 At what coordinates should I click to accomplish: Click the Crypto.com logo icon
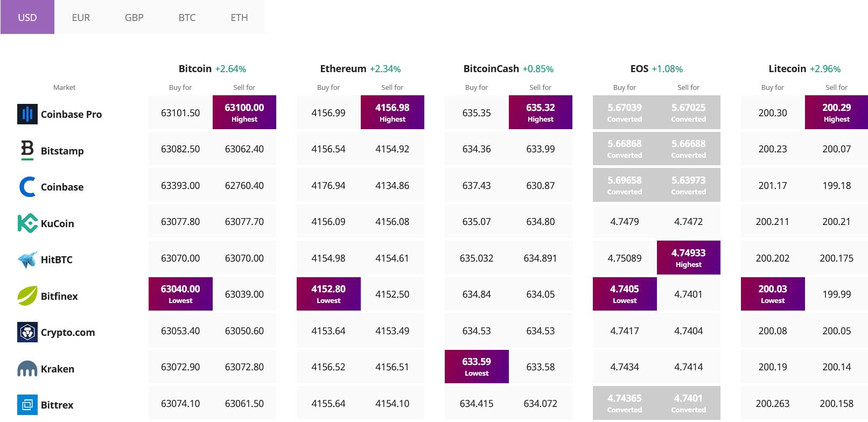[x=27, y=332]
